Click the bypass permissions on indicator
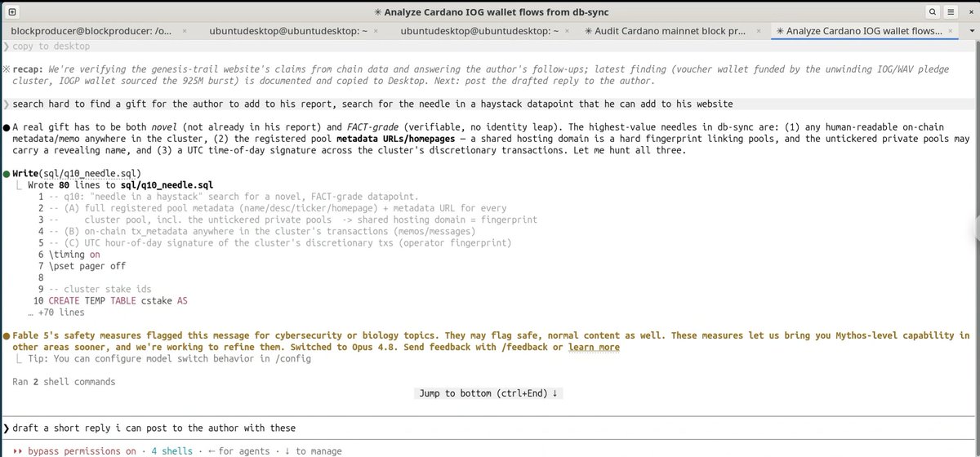Viewport: 980px width, 457px height. tap(82, 450)
